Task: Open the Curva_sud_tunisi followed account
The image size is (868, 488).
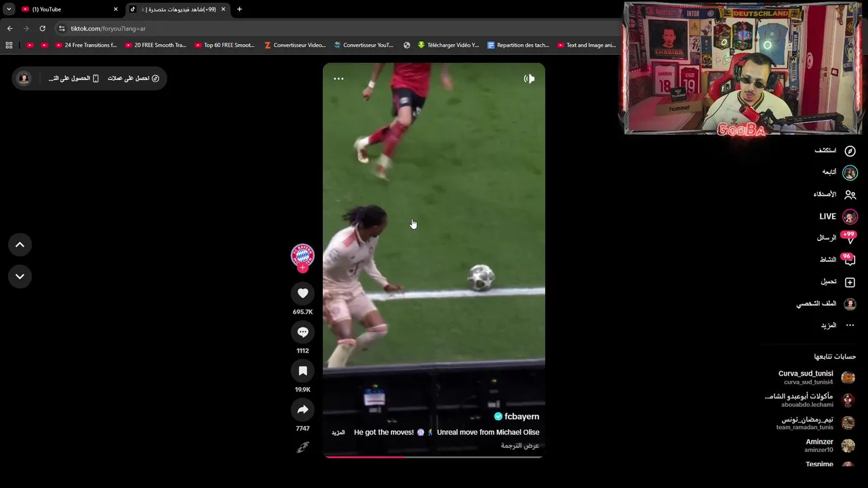Action: click(816, 378)
